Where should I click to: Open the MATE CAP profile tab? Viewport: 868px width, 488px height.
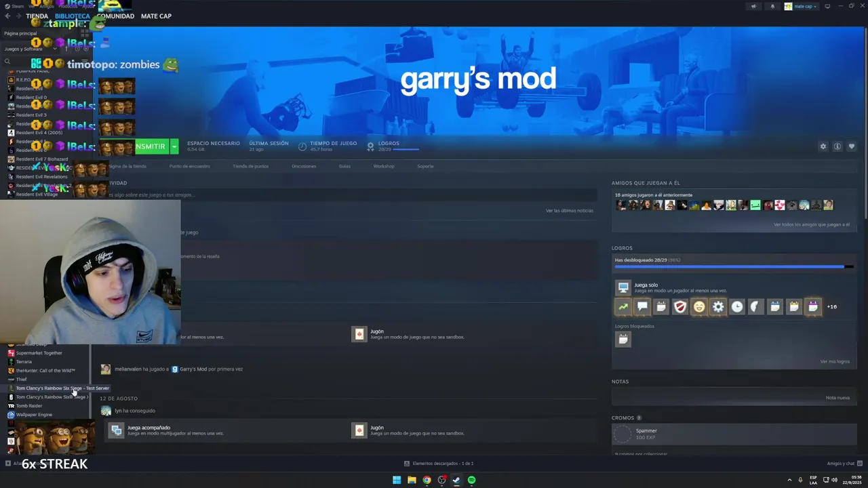tap(156, 16)
